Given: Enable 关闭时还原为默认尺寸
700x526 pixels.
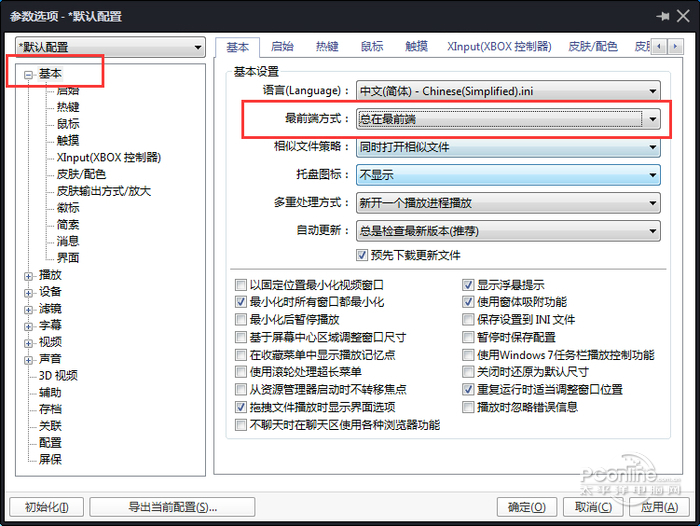Looking at the screenshot, I should tap(468, 372).
